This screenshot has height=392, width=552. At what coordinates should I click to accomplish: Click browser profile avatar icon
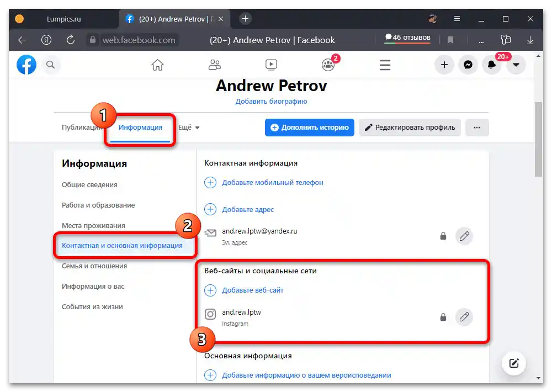click(x=433, y=19)
